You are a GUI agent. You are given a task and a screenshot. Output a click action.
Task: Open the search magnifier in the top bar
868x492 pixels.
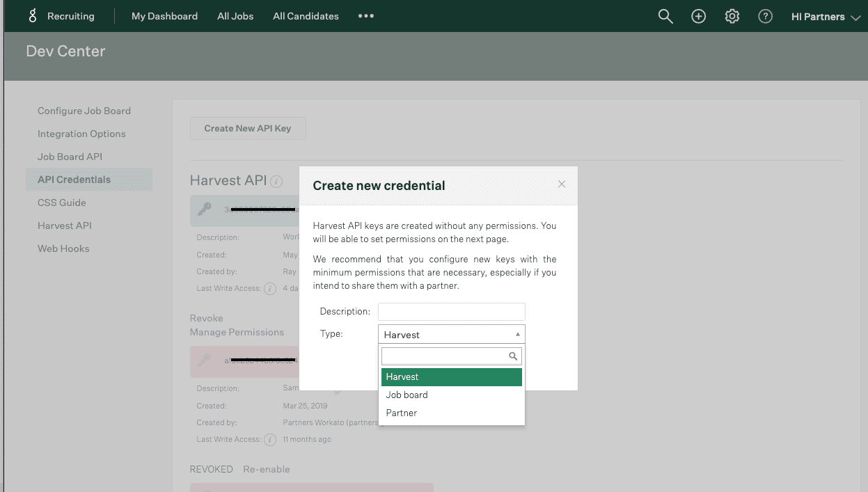coord(664,15)
